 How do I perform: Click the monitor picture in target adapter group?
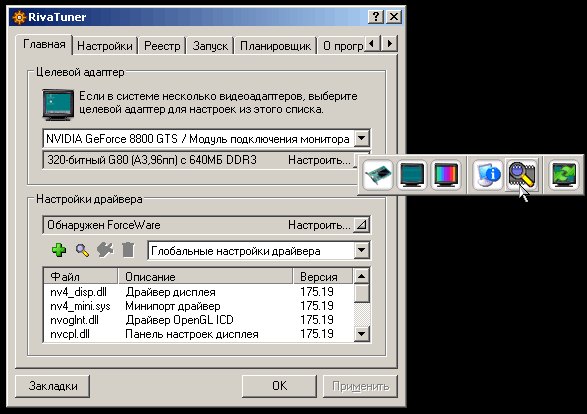point(58,104)
